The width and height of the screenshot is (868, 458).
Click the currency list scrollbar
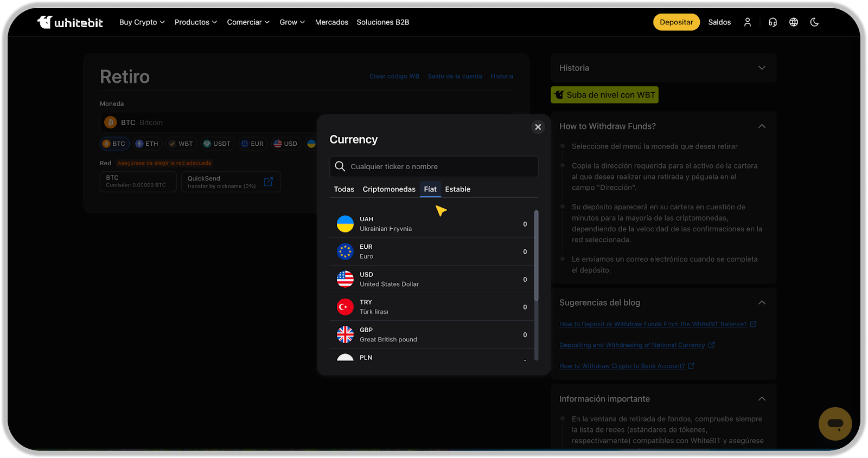(536, 255)
